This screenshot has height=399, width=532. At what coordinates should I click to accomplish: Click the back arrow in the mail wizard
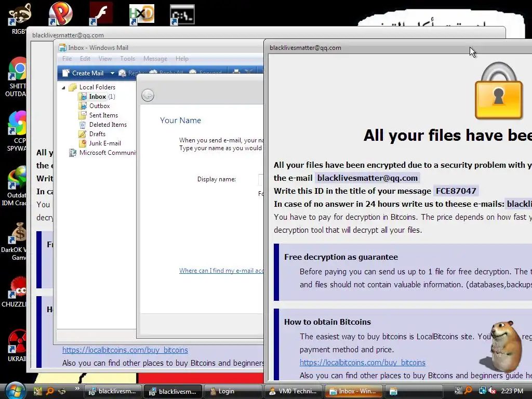coord(148,96)
